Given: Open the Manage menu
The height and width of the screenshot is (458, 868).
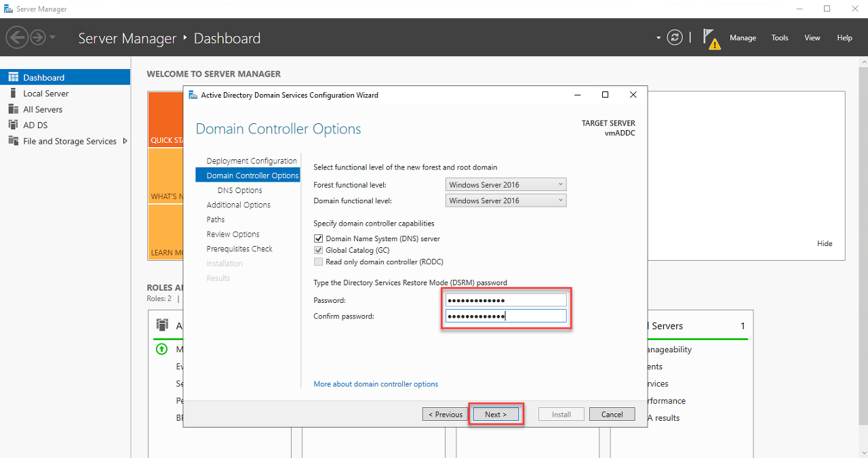Looking at the screenshot, I should click(x=743, y=38).
